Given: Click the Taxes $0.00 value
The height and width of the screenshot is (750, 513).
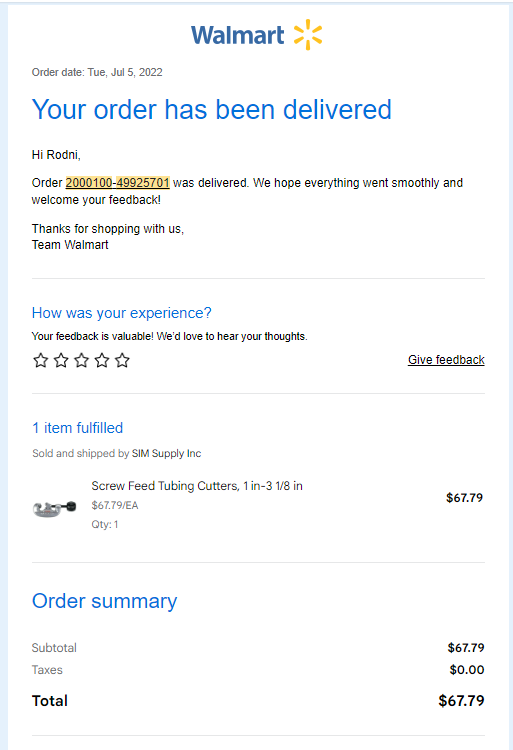Looking at the screenshot, I should click(x=467, y=670).
